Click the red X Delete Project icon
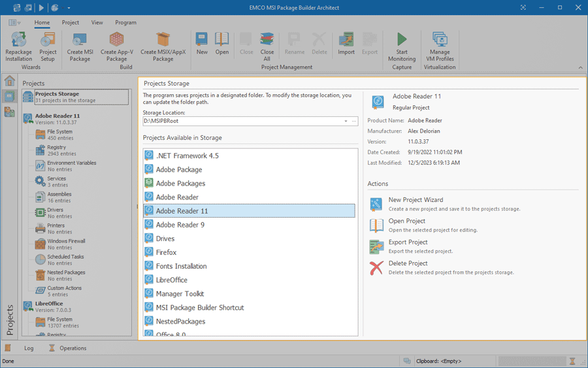This screenshot has height=368, width=588. point(376,268)
